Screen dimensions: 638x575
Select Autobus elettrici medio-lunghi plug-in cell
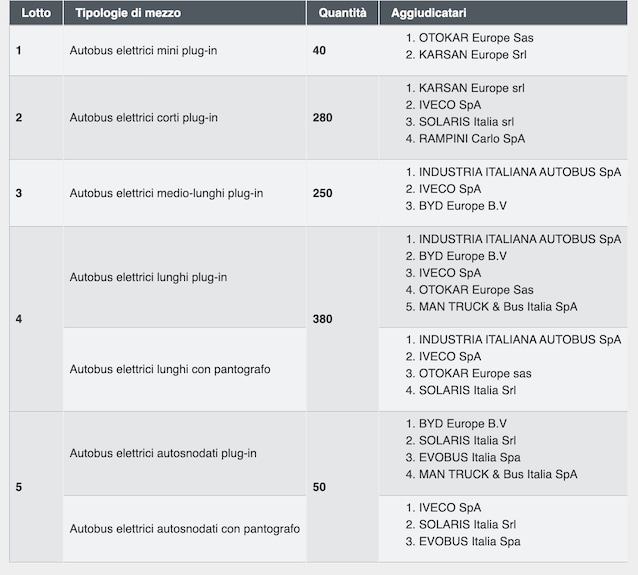(185, 193)
